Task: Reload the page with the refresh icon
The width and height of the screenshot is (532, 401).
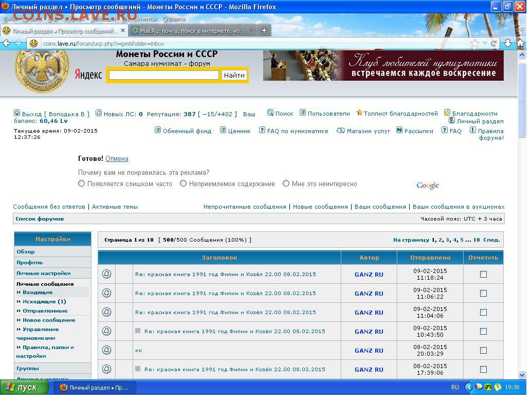Action: [x=493, y=43]
